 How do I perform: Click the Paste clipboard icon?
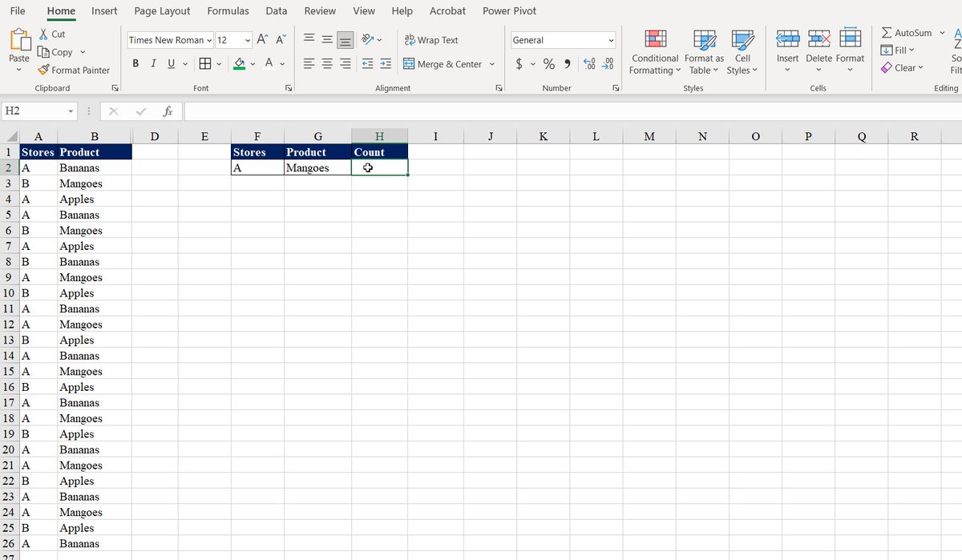click(19, 39)
